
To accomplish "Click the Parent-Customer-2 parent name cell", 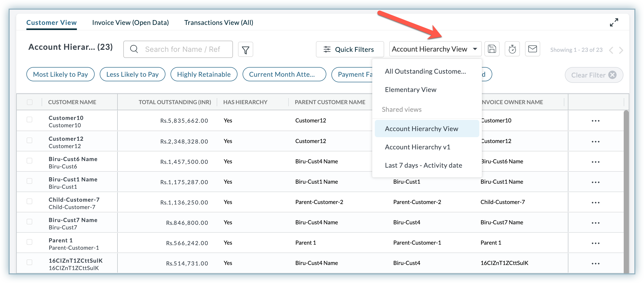I will click(x=319, y=202).
